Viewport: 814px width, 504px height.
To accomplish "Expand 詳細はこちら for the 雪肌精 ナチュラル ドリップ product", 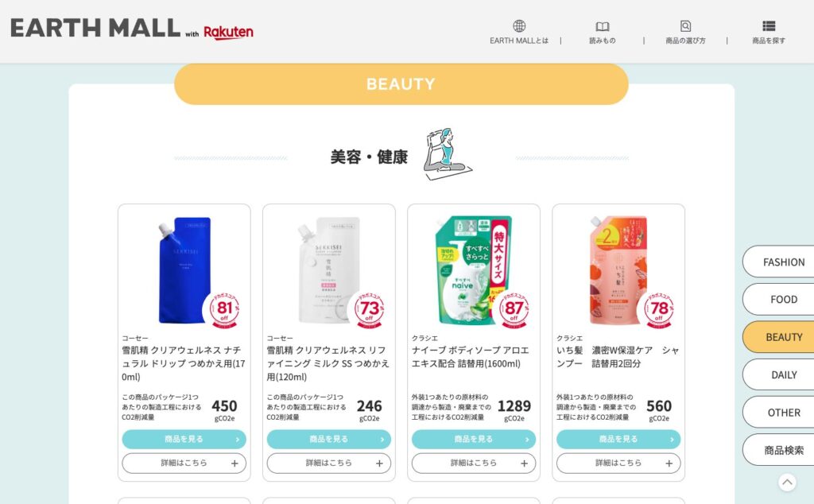I will [184, 463].
